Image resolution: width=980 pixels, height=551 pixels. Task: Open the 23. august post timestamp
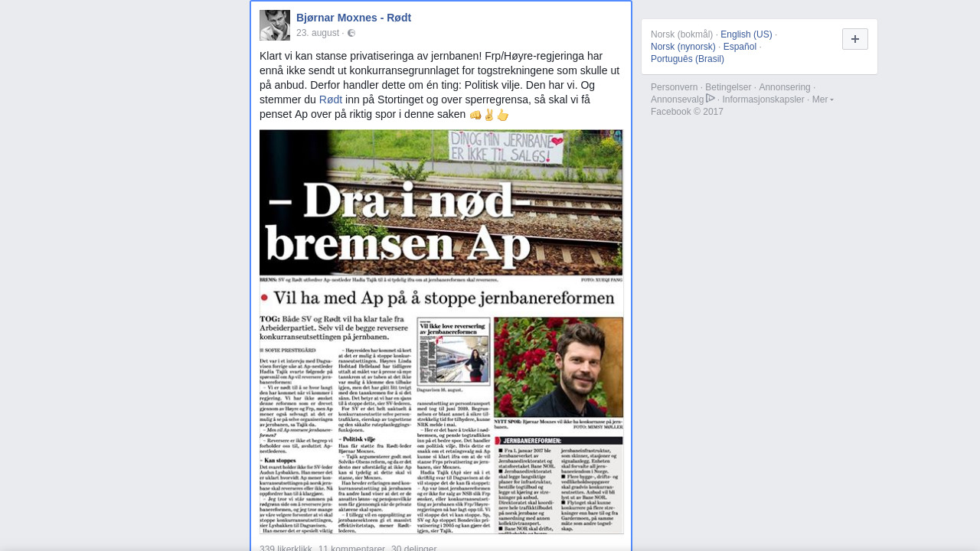318,33
